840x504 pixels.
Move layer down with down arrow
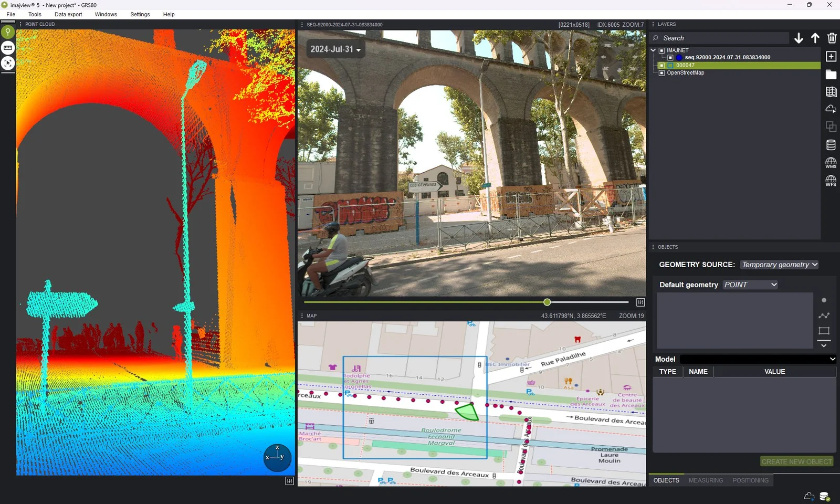(799, 38)
